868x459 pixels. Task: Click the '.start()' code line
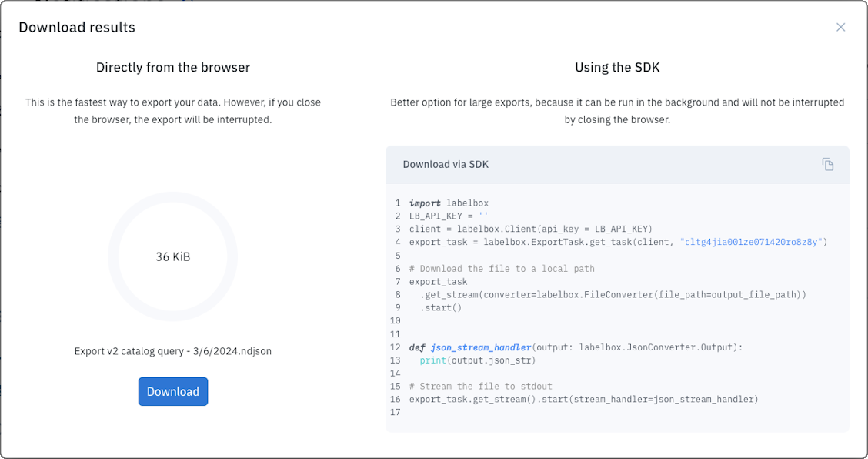click(x=441, y=307)
